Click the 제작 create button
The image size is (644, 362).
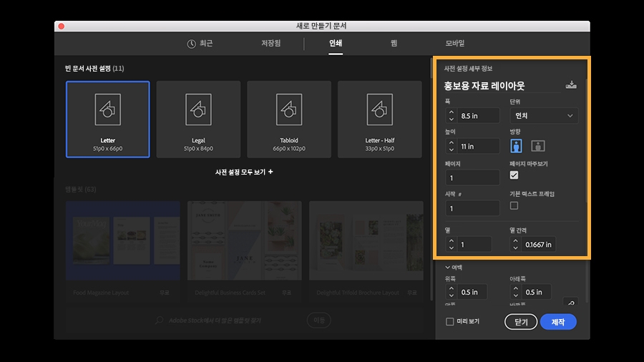pos(558,322)
